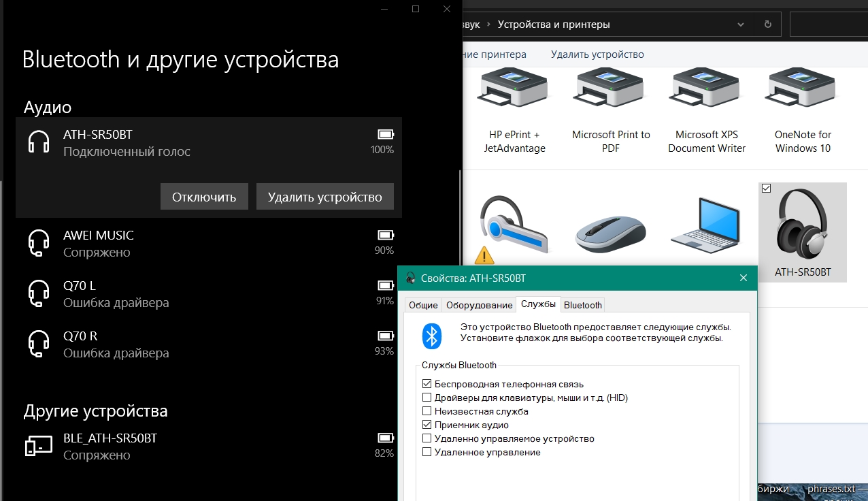
Task: Click 'Удалить устройство' button in Bluetooth settings
Action: point(325,197)
